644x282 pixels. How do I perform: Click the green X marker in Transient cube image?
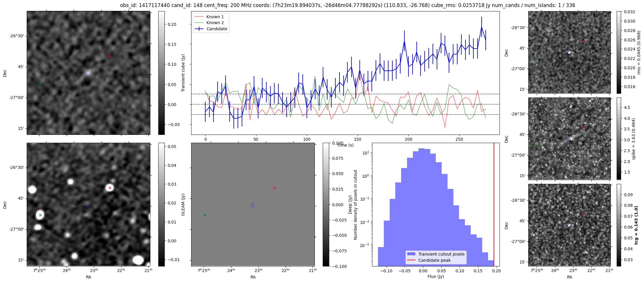coord(40,84)
